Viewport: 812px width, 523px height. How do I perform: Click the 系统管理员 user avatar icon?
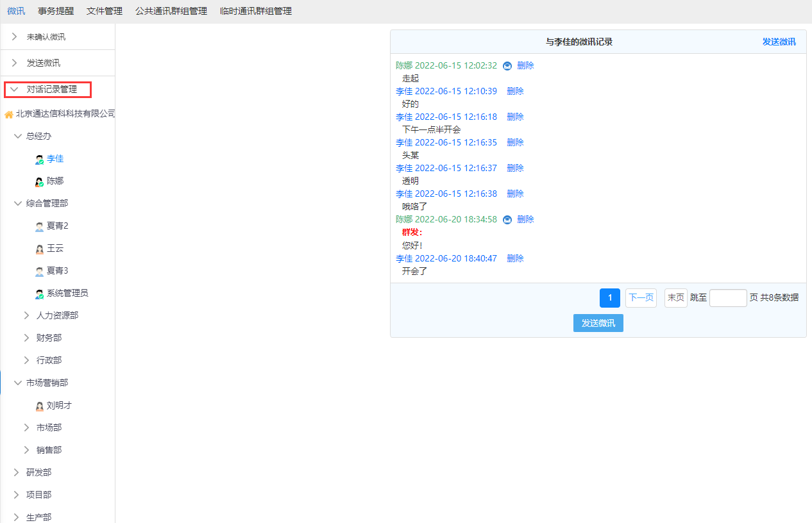coord(39,294)
